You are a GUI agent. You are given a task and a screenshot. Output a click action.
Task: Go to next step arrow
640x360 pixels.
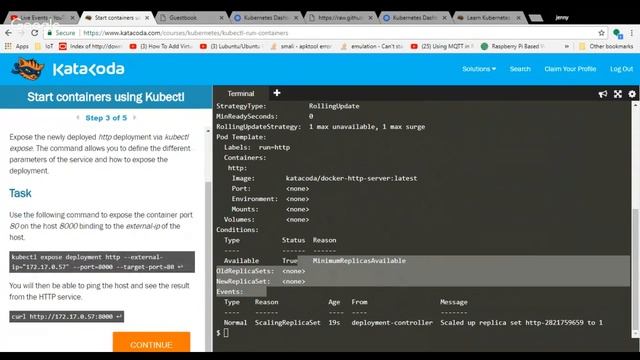134,118
